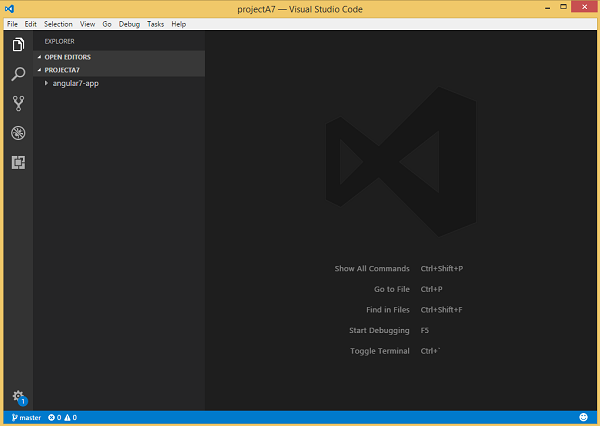Image resolution: width=600 pixels, height=426 pixels.
Task: Open the Help menu
Action: tap(179, 24)
